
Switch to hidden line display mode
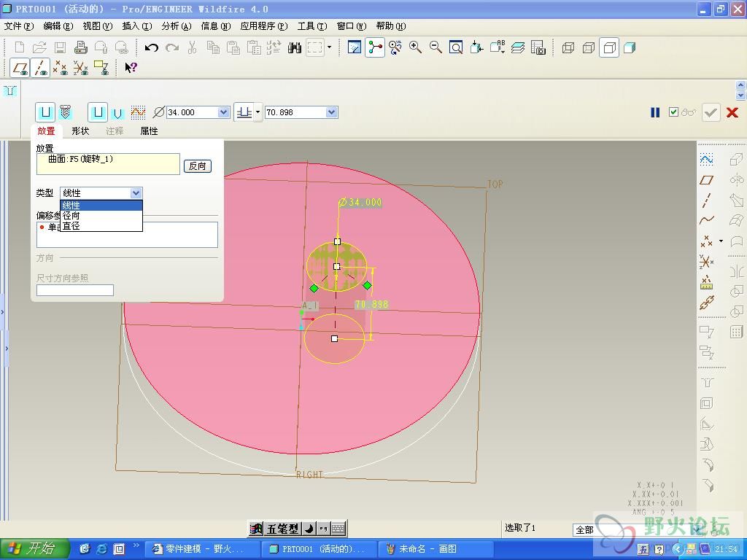(x=589, y=47)
